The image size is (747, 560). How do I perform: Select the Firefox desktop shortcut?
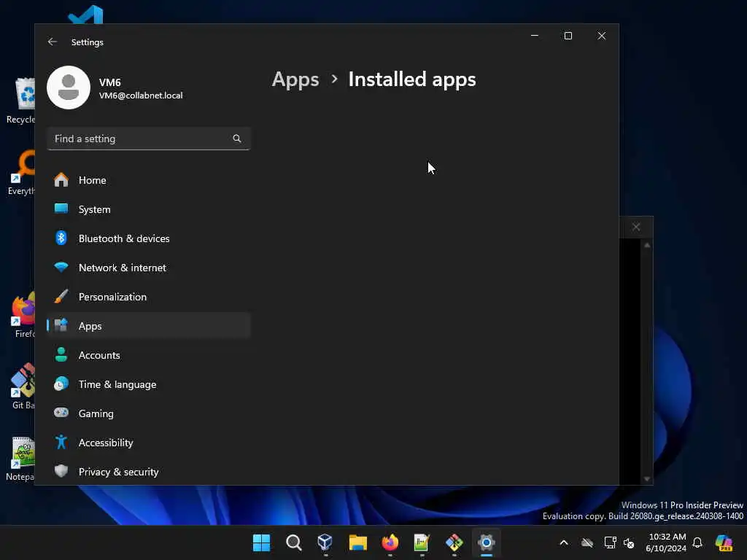pos(24,315)
